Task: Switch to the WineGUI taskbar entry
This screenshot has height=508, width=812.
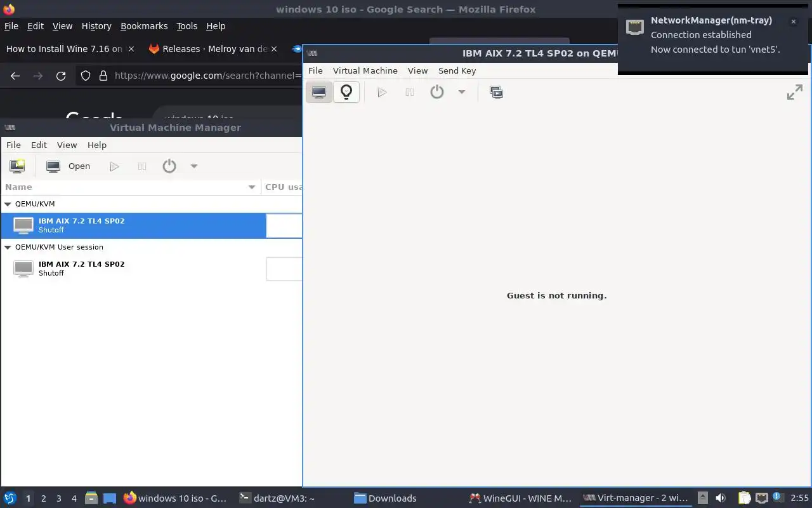Action: (521, 498)
